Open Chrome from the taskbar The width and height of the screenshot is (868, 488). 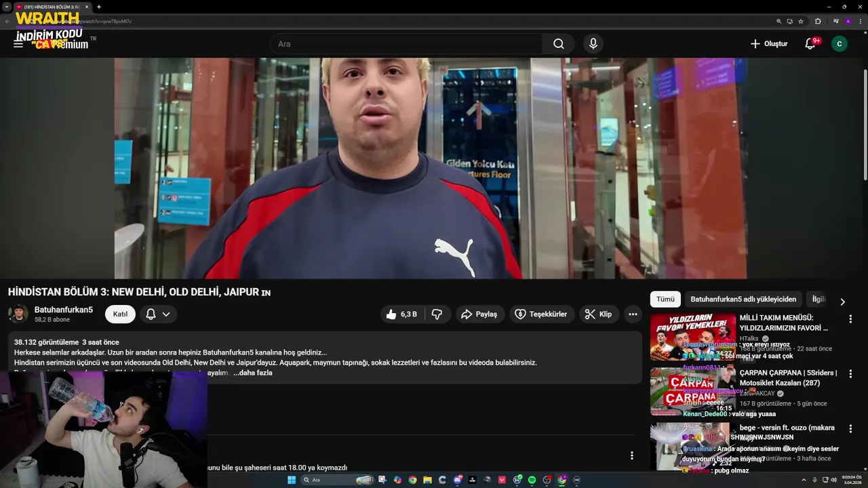[412, 480]
